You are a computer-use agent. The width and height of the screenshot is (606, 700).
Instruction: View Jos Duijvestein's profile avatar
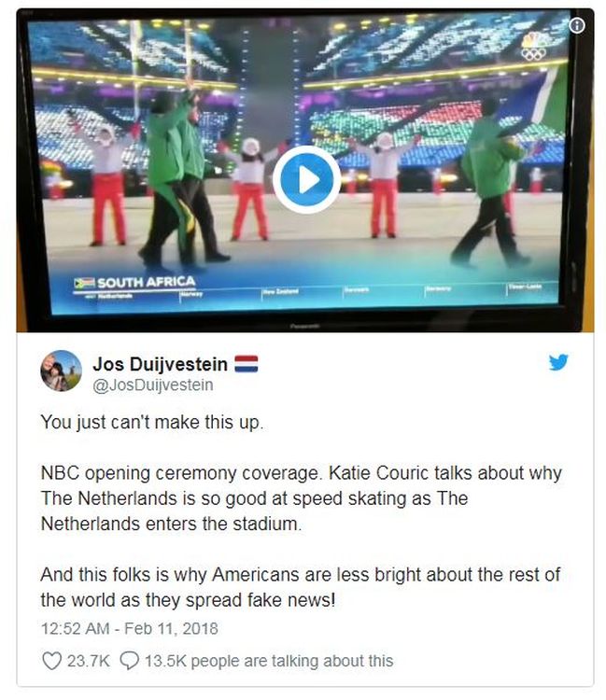62,371
